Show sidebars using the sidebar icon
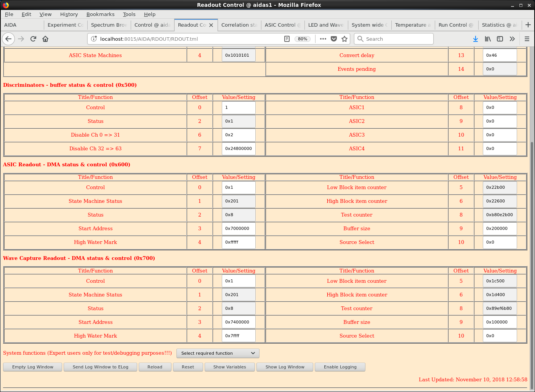The height and width of the screenshot is (392, 535). click(500, 39)
